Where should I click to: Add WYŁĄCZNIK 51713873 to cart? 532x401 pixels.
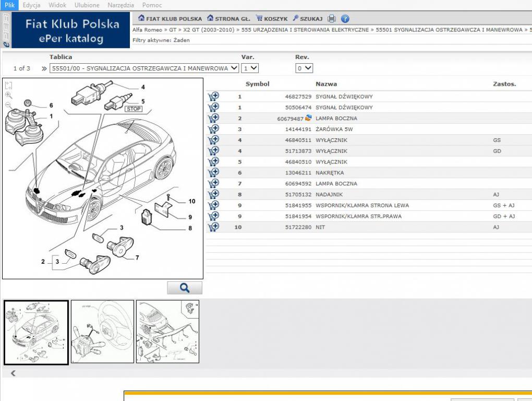pos(213,151)
